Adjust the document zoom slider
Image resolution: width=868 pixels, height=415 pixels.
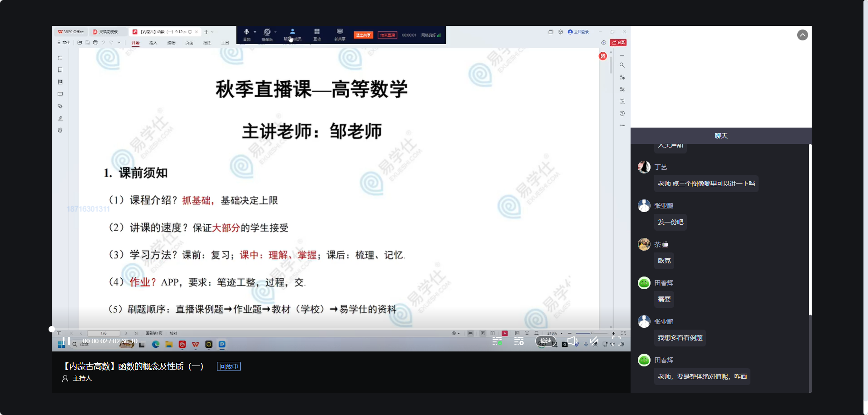click(x=591, y=333)
